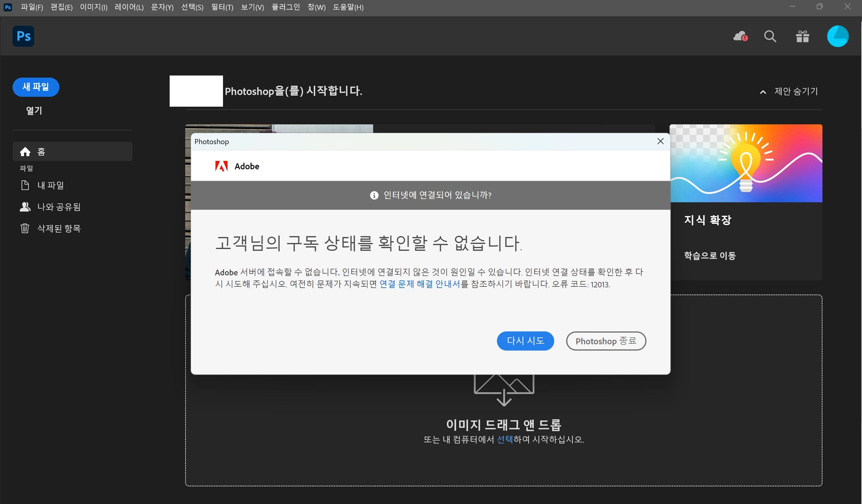Click 학습으로 이동 link on card
Screen dimensions: 862x504
710,255
